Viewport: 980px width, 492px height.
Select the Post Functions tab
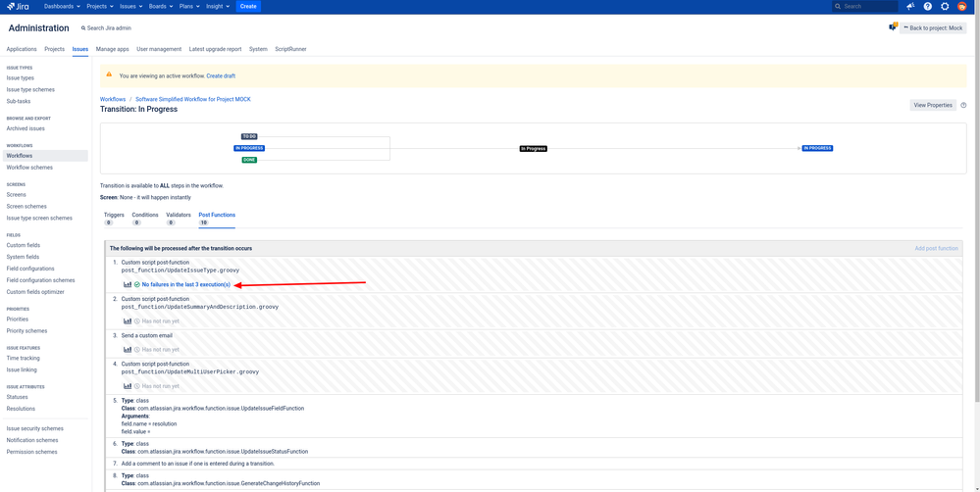point(217,218)
